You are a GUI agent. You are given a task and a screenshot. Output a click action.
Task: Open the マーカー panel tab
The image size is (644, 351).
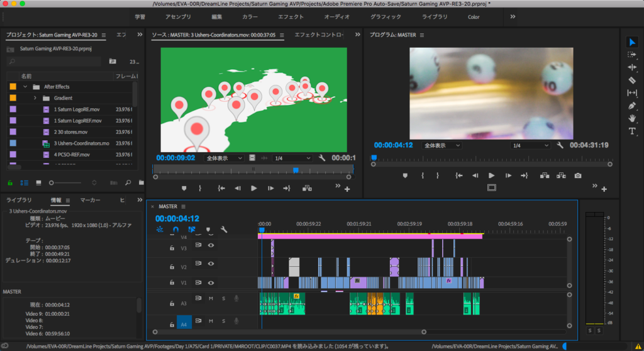(91, 200)
